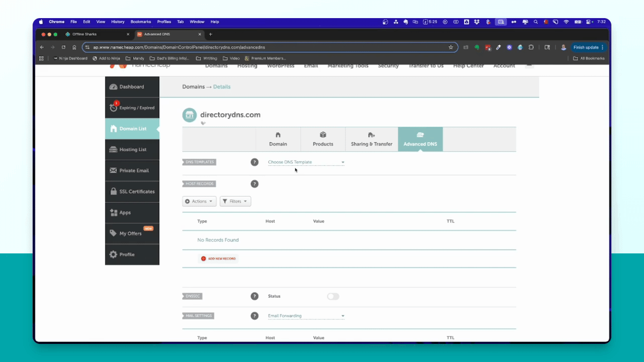
Task: Go back to the previous page
Action: 42,47
